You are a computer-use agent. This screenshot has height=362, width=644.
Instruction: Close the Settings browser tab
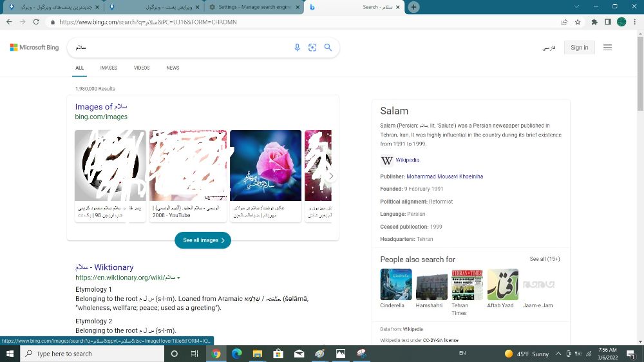click(298, 7)
